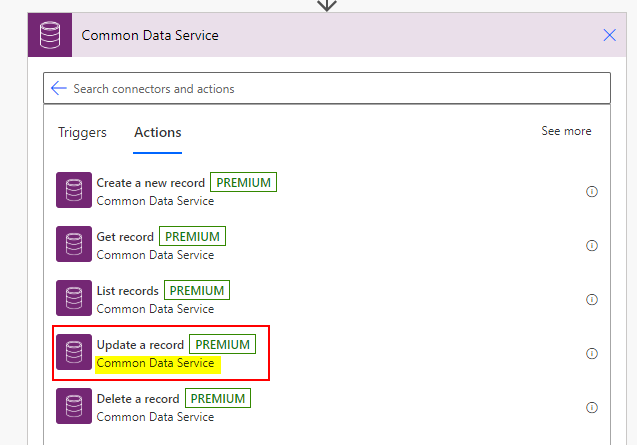Focus the Search connectors and actions field
The image size is (637, 445).
(x=330, y=89)
